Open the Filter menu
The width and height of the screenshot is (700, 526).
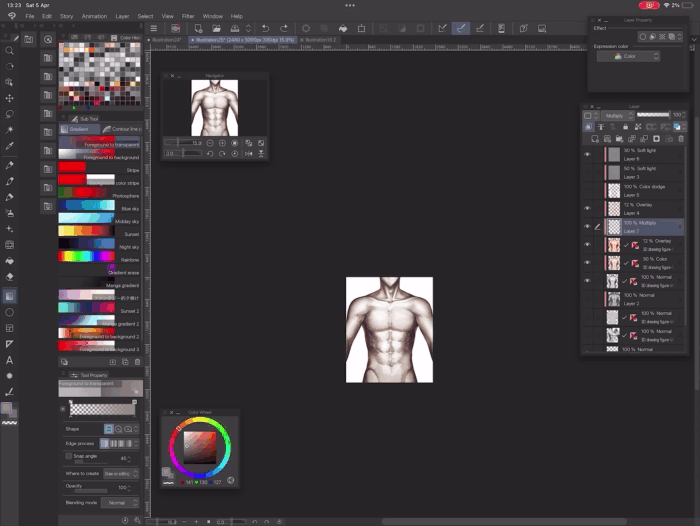pyautogui.click(x=188, y=16)
